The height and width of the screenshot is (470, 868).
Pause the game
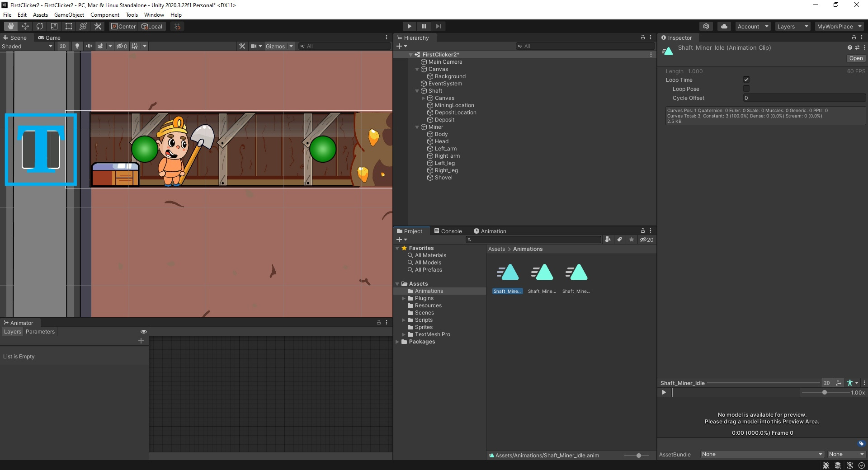[424, 26]
